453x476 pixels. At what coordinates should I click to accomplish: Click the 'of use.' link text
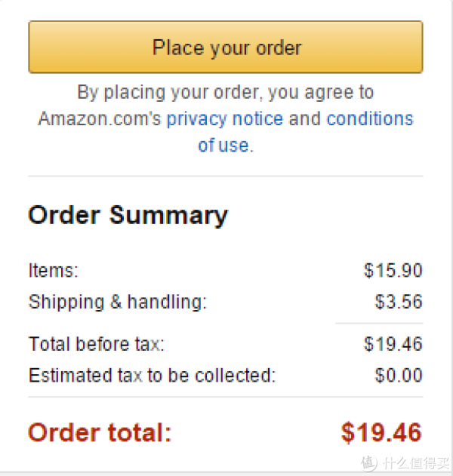click(x=226, y=145)
